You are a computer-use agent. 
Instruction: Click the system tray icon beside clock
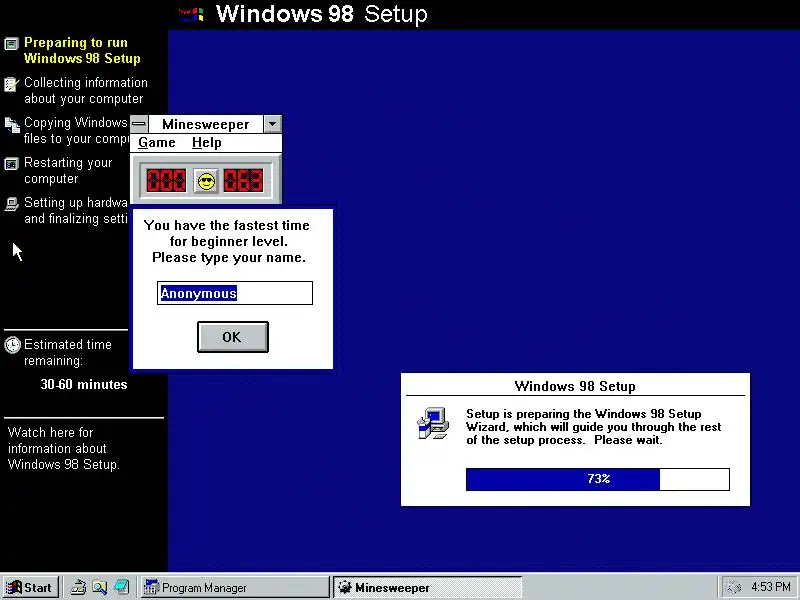coord(733,588)
